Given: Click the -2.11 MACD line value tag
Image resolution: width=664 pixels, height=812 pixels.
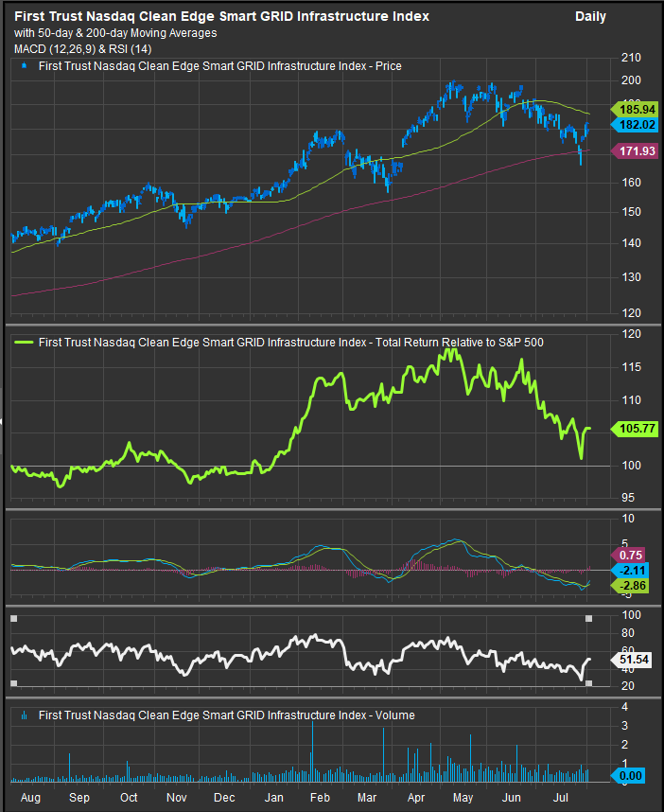Looking at the screenshot, I should point(629,571).
